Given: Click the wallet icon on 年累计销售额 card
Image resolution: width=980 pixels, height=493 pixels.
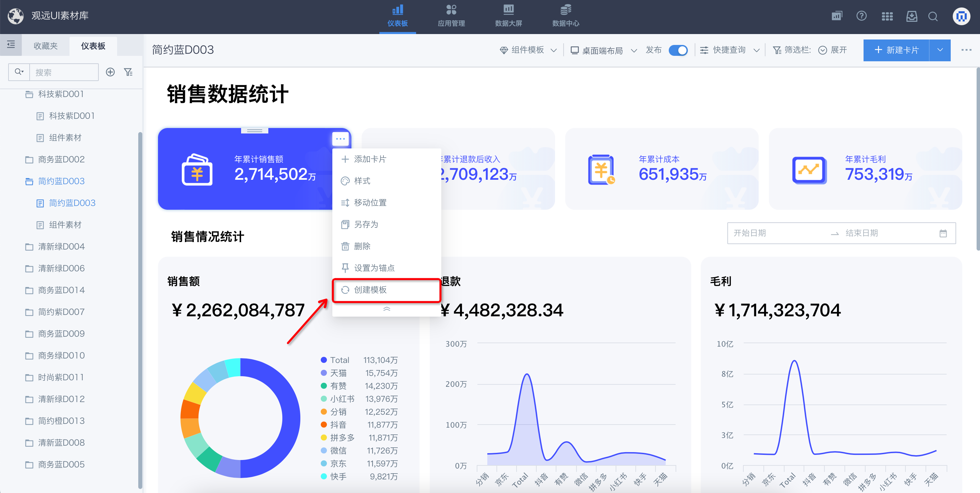Looking at the screenshot, I should [197, 170].
